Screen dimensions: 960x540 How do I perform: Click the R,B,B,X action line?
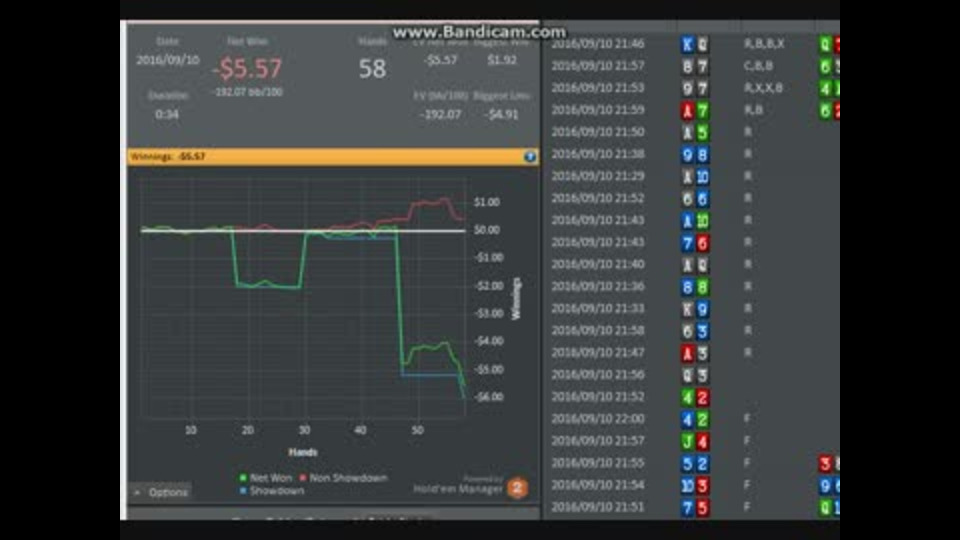click(764, 43)
